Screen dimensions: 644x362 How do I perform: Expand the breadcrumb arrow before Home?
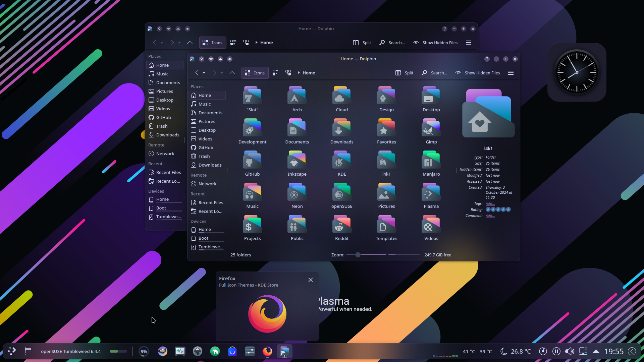[x=299, y=73]
